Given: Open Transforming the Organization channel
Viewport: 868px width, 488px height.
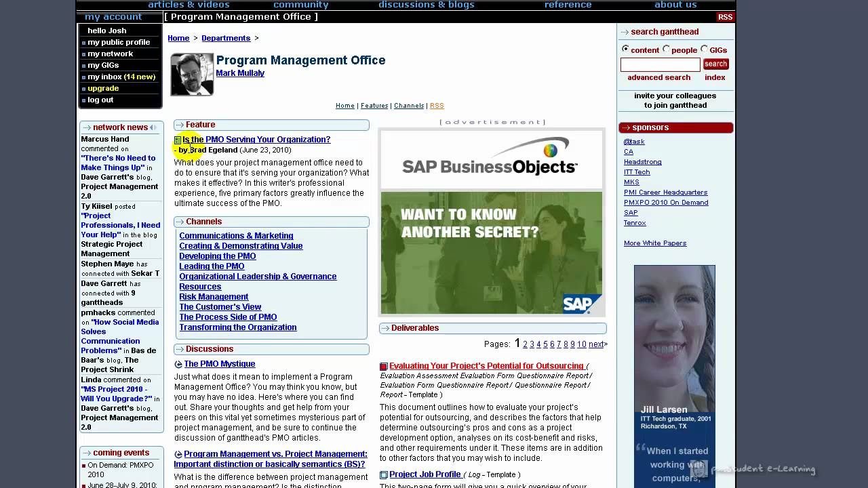Looking at the screenshot, I should [238, 327].
